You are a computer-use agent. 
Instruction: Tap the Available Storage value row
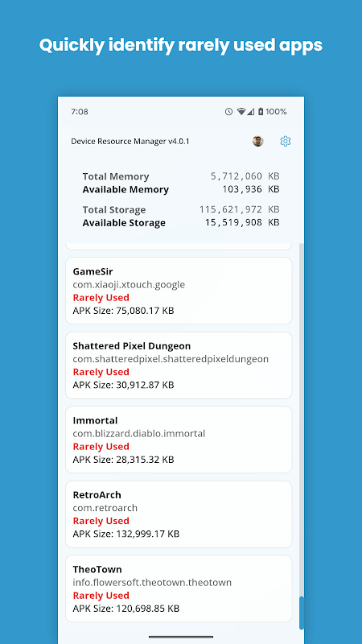click(x=181, y=223)
